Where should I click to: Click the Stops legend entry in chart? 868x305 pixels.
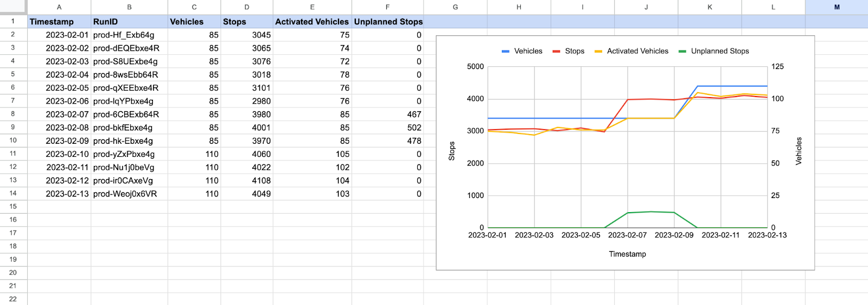569,51
